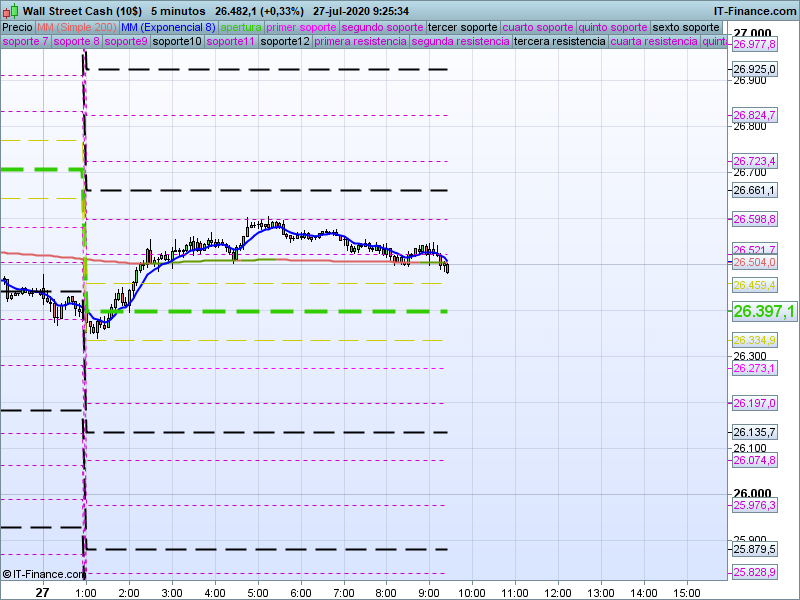This screenshot has width=800, height=600.
Task: Select the soporte10 indicator label
Action: pos(178,42)
